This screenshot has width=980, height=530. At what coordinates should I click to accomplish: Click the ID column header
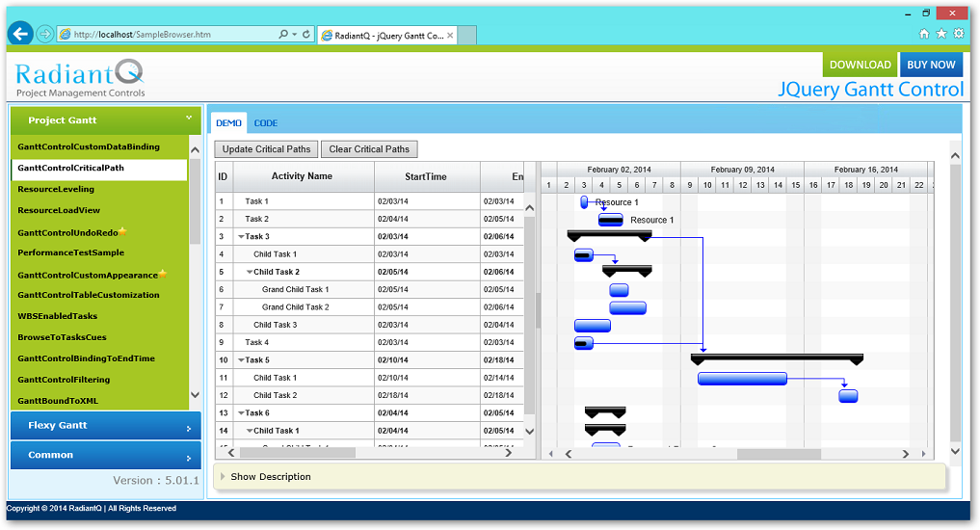224,177
